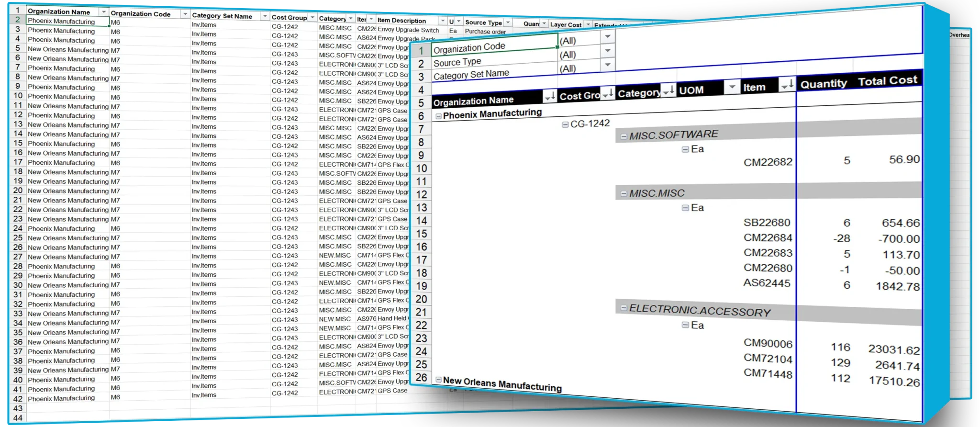Collapse the ELECTRONIC.ACCESSORY category row
The width and height of the screenshot is (980, 427).
pos(624,308)
